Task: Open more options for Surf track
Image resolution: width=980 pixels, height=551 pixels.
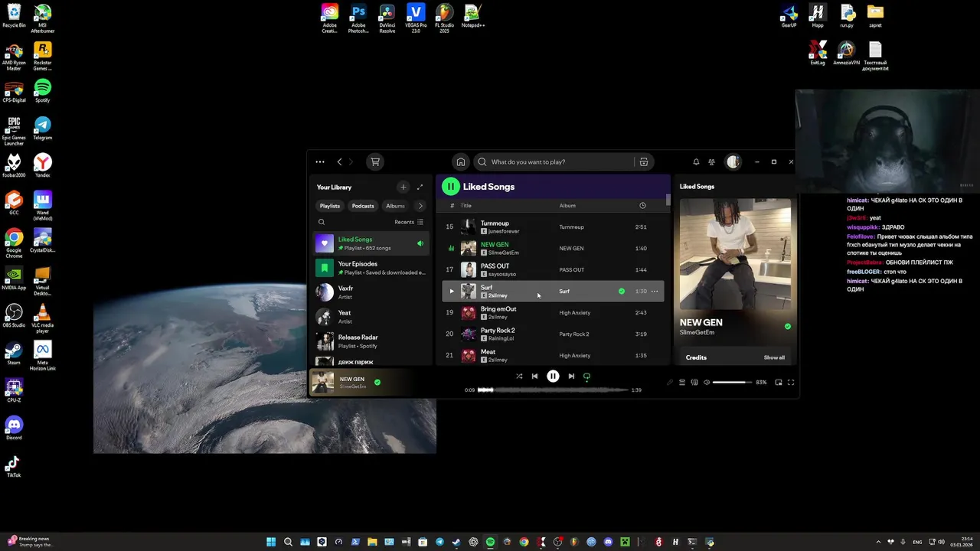Action: coord(655,291)
